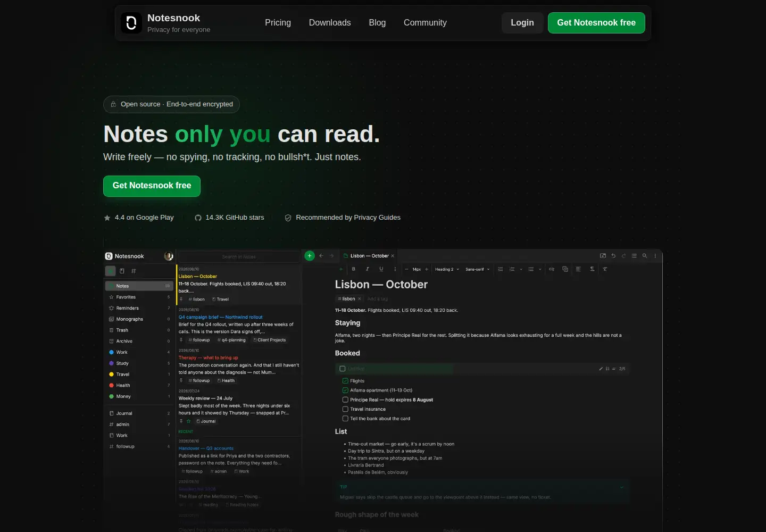Click the search magnifier icon above the editor
The height and width of the screenshot is (532, 766).
click(x=645, y=256)
